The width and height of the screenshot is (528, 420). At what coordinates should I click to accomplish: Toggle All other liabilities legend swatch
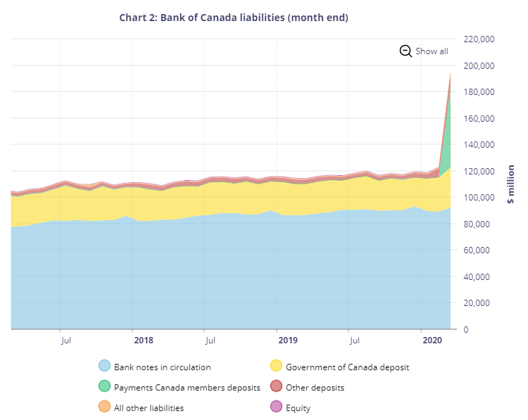[104, 406]
